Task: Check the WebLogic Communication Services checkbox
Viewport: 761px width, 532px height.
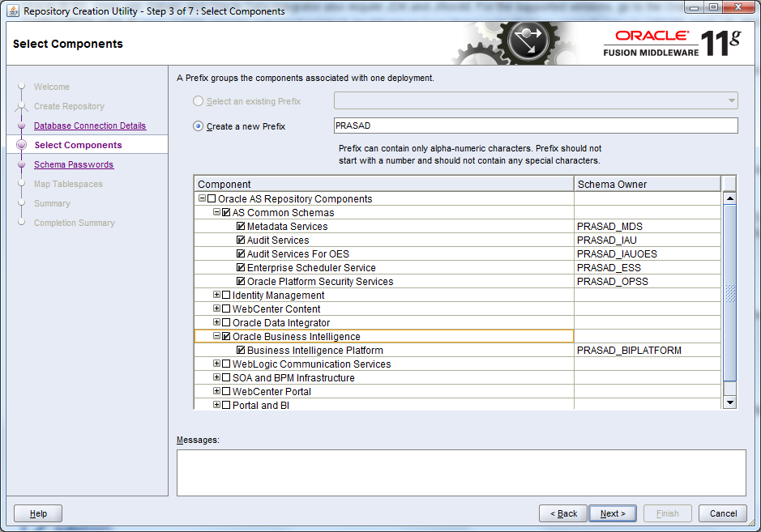Action: point(226,364)
